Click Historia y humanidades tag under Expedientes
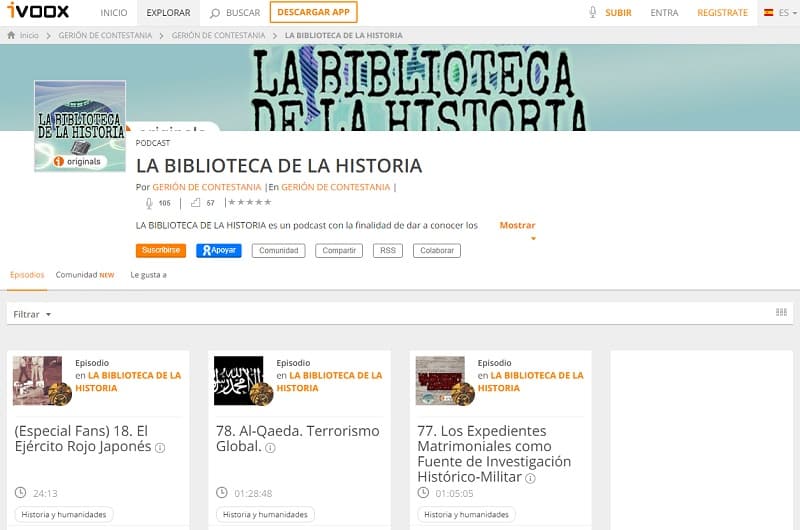This screenshot has height=530, width=800. point(466,515)
